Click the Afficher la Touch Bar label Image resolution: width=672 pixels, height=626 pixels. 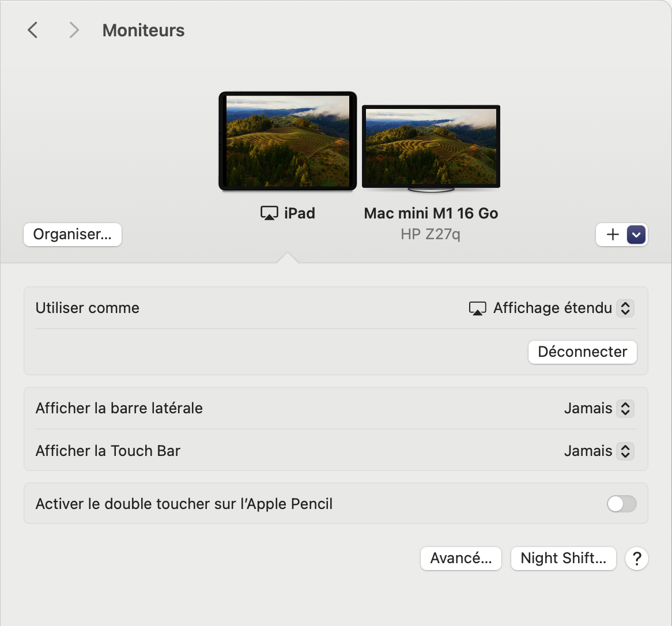click(108, 451)
